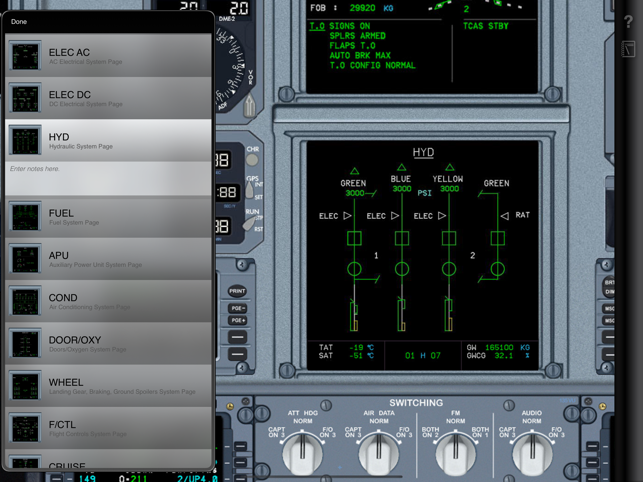Toggle the clock RUN/STP/RST selector
The width and height of the screenshot is (643, 482).
pos(250,223)
